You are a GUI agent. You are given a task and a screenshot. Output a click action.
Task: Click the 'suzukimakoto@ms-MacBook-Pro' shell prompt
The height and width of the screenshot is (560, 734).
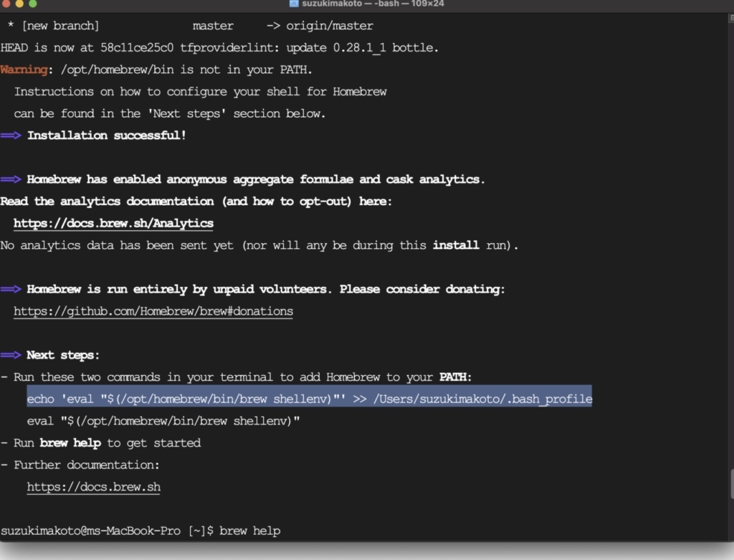[x=92, y=531]
